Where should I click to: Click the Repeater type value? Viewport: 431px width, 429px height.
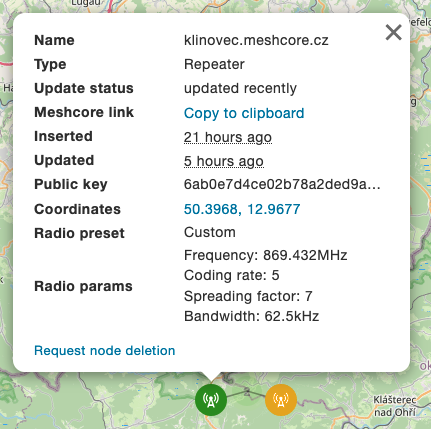tap(214, 64)
